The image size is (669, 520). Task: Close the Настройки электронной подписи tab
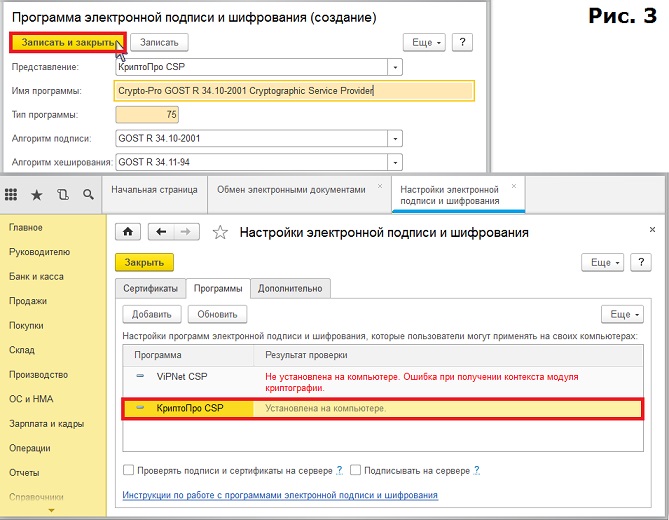(514, 186)
